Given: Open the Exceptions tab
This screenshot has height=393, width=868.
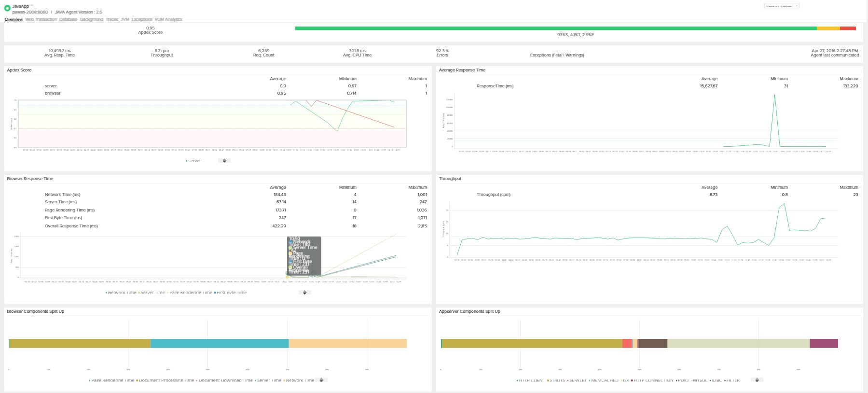Looking at the screenshot, I should [142, 19].
